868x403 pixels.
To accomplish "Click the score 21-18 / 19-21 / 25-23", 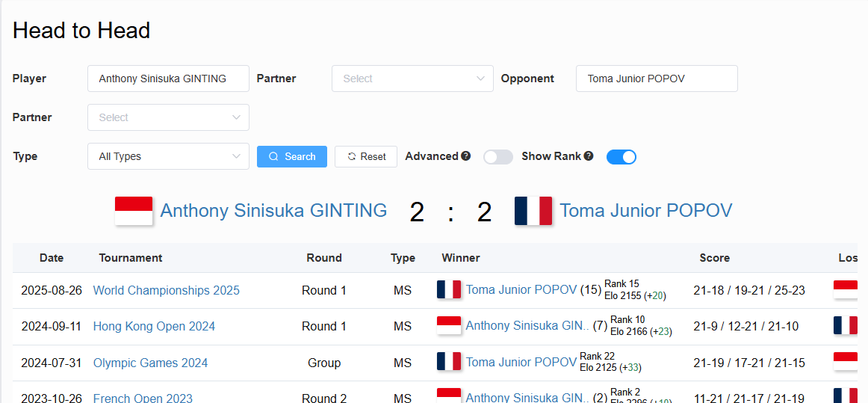I will click(x=749, y=290).
